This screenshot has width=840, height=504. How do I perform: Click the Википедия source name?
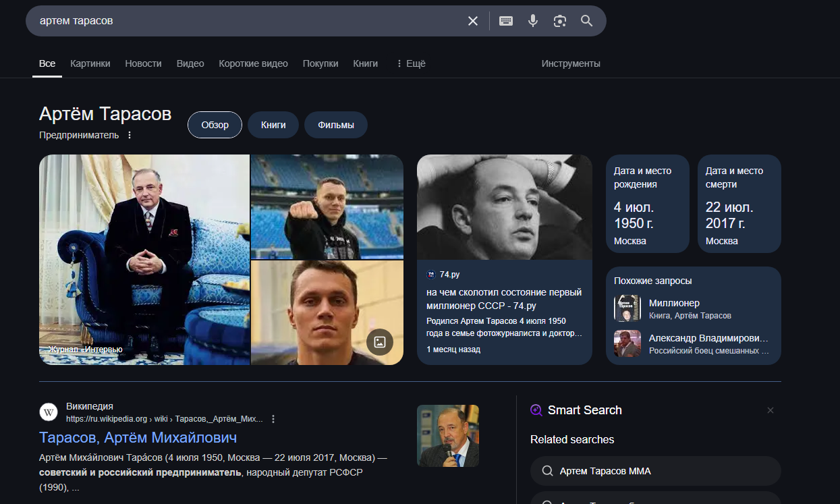tap(90, 406)
